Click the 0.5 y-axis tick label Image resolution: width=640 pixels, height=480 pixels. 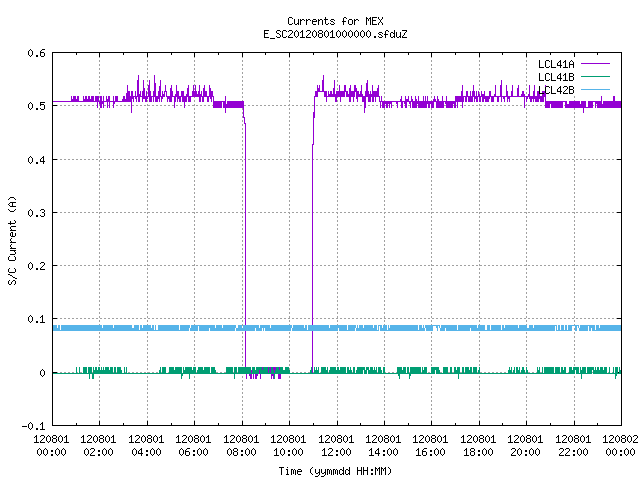(x=36, y=106)
